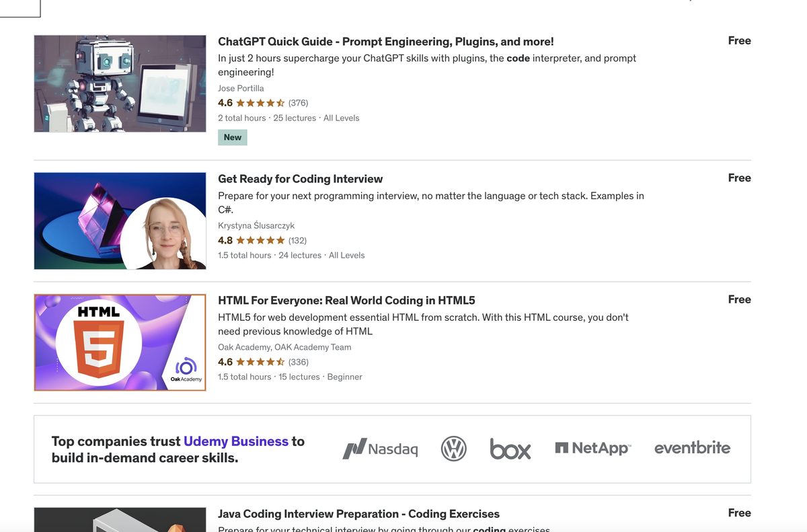The width and height of the screenshot is (807, 532).
Task: Click the Nasdaq company logo
Action: coord(380,448)
